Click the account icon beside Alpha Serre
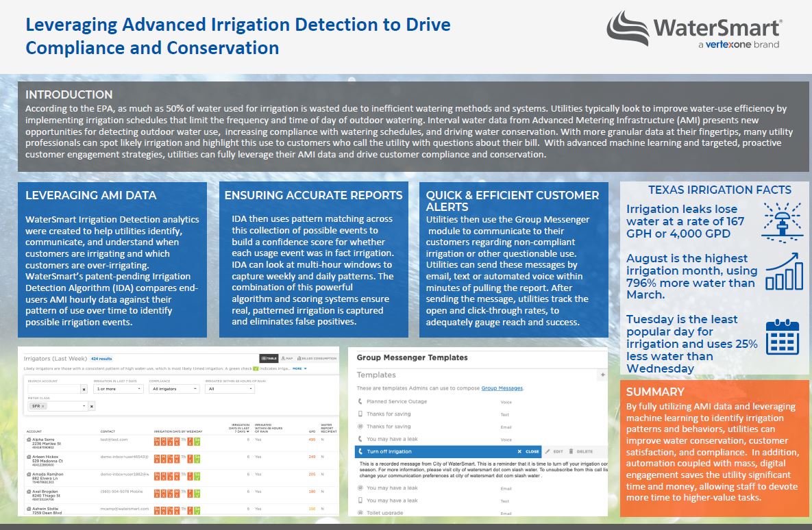This screenshot has width=812, height=530. point(29,440)
